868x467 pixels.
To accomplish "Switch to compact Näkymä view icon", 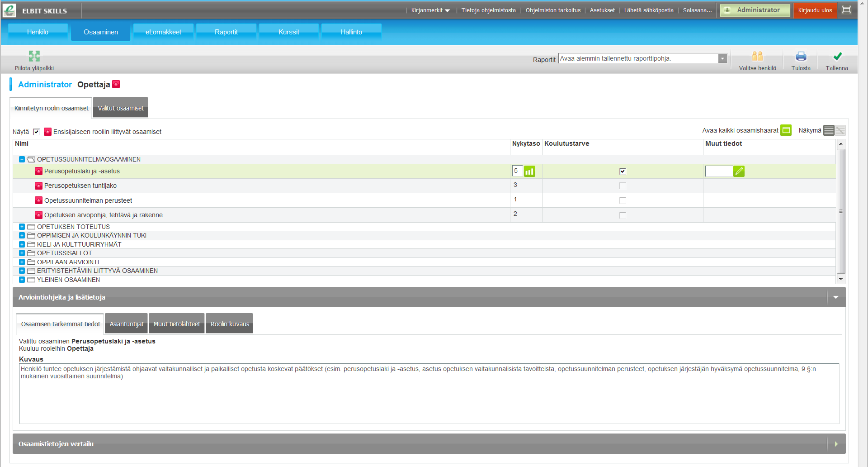I will click(x=840, y=130).
